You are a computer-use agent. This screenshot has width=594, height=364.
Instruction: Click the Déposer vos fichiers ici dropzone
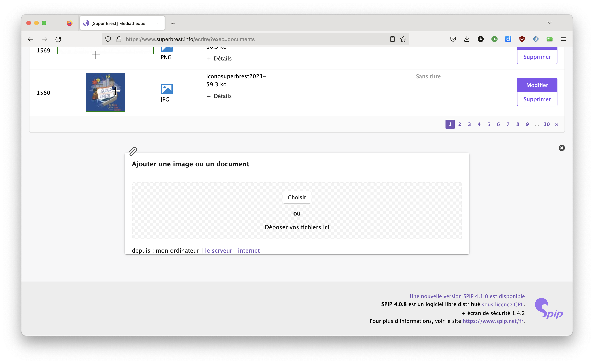[x=297, y=211]
